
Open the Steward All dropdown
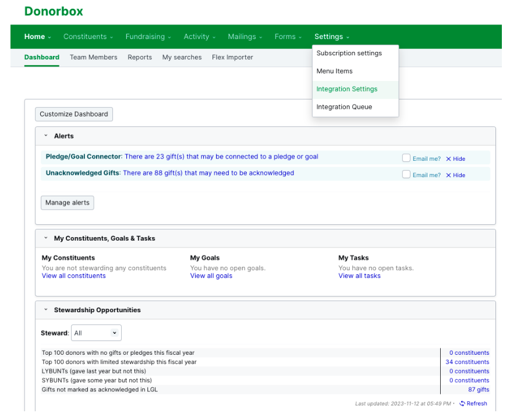[96, 333]
